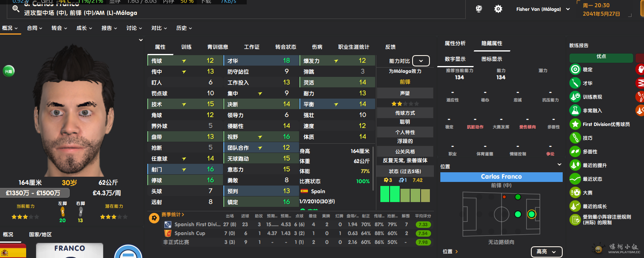Collapse the 位置 panel chevron
Viewport: 644px width, 258px height.
pyautogui.click(x=559, y=165)
